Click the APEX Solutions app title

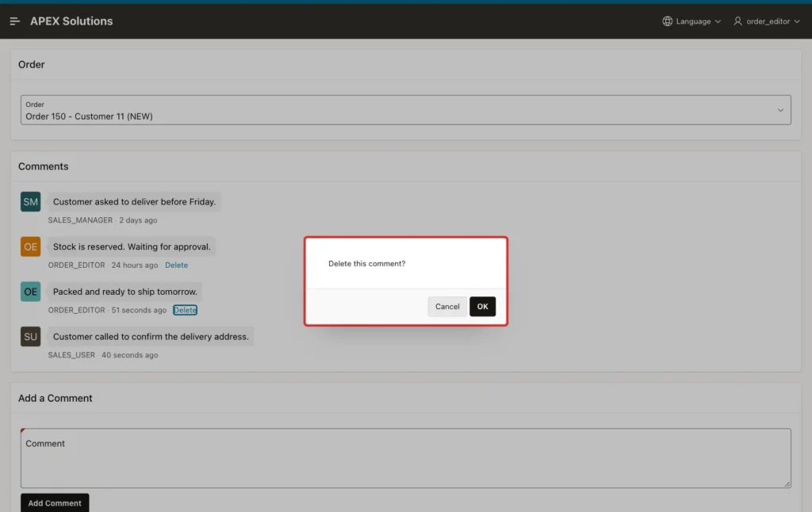click(x=71, y=21)
